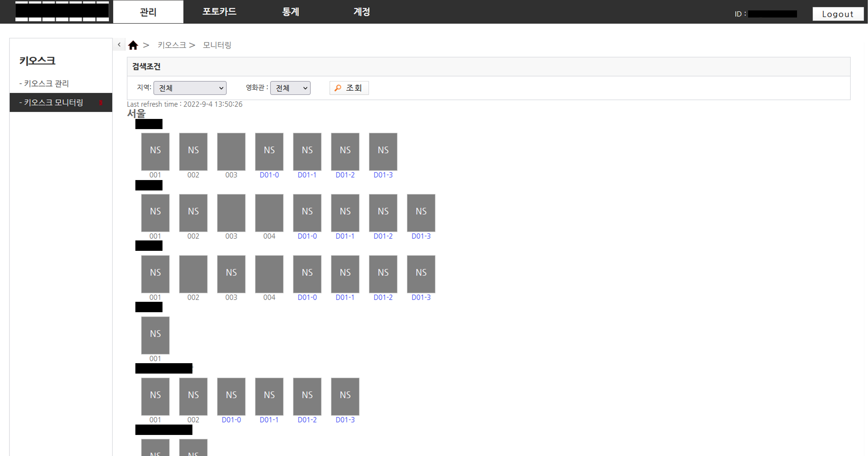Click blank kiosk tile 004 in second row

click(269, 213)
